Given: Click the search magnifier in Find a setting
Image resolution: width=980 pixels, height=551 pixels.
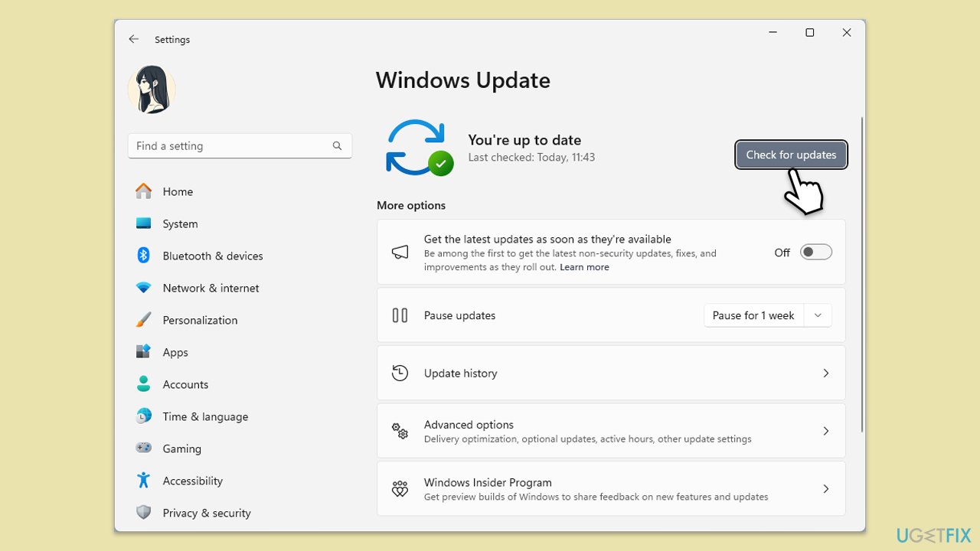Looking at the screenshot, I should 337,145.
